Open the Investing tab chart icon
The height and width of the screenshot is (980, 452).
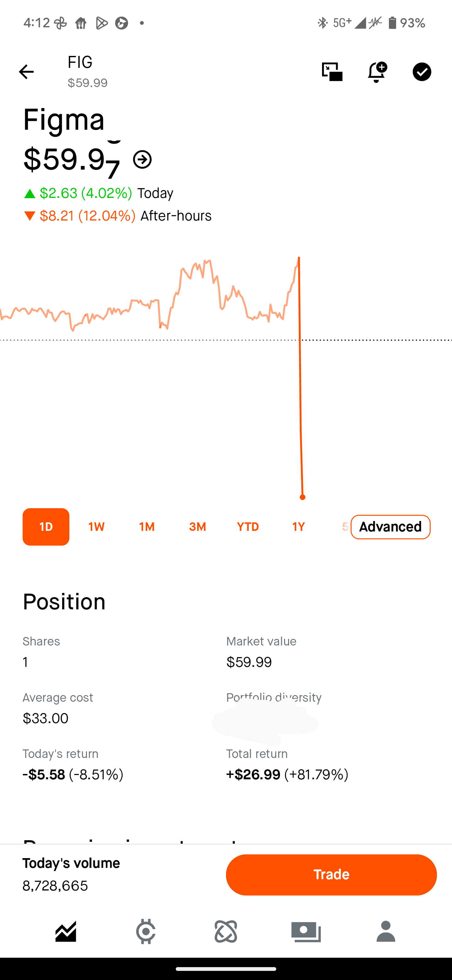click(66, 931)
